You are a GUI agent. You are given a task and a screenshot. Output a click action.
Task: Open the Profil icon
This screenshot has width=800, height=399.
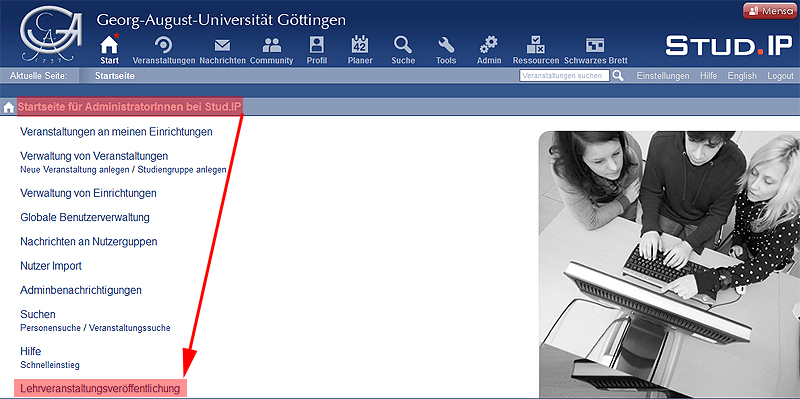(317, 45)
